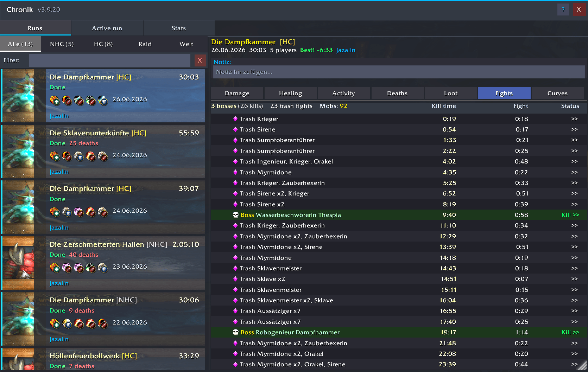The image size is (588, 372).
Task: Click tank icon in the 39:07 Dampfkammer run
Action: (x=67, y=212)
